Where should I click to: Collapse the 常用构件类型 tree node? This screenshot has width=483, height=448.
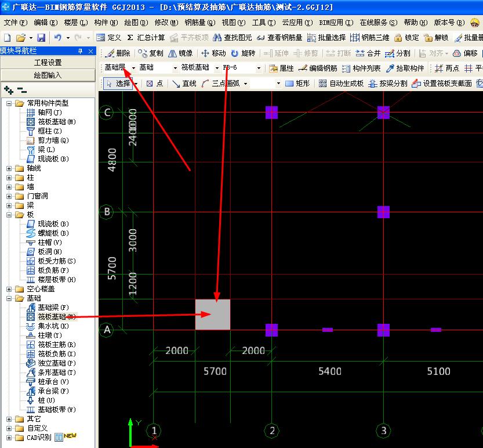(9, 103)
